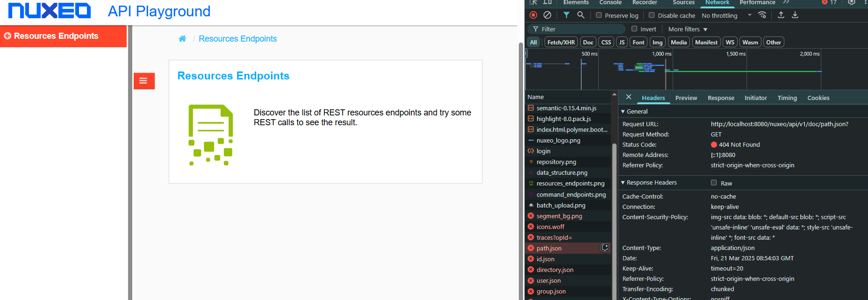Open network conditions wifi settings icon
Screen dimensions: 868x300
click(x=762, y=15)
